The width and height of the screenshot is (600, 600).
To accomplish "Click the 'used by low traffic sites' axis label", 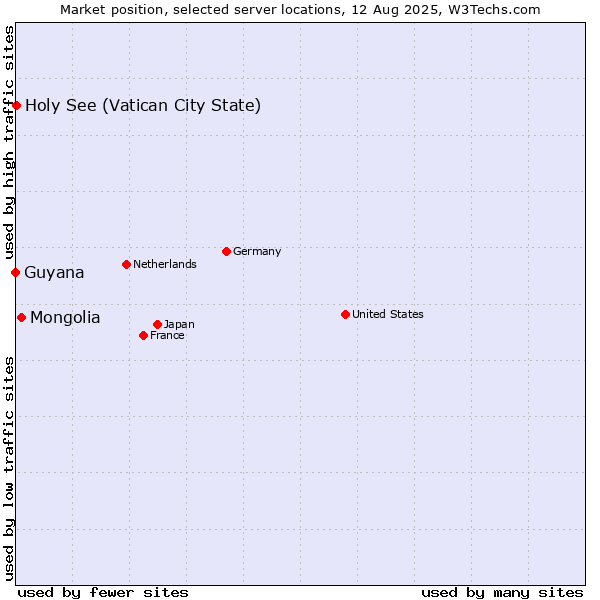I will pyautogui.click(x=8, y=469).
